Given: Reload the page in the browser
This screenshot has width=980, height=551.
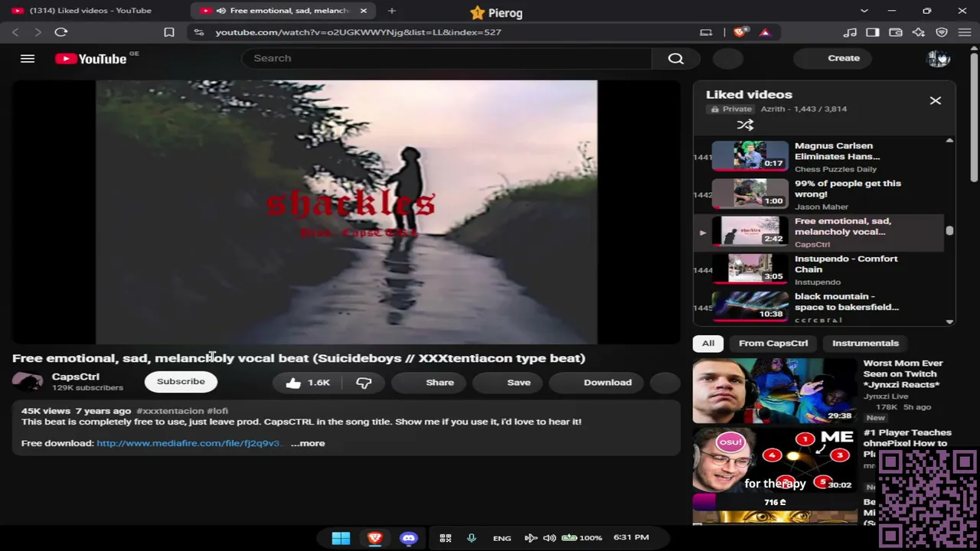Looking at the screenshot, I should point(61,32).
